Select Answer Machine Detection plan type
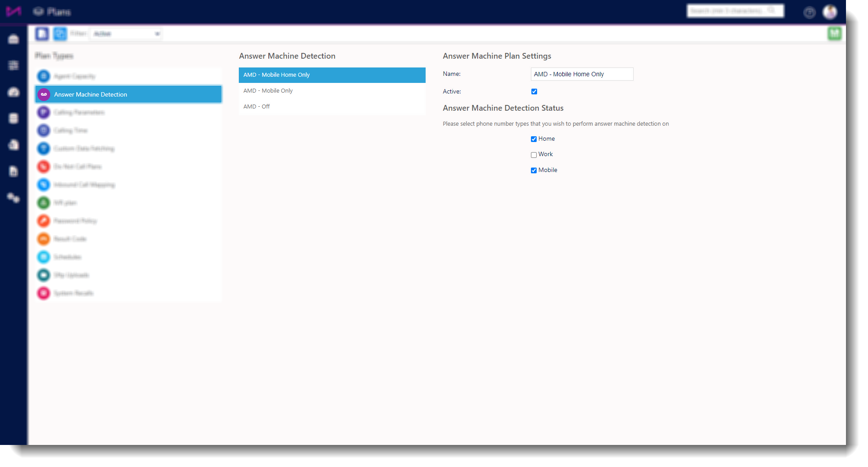 click(x=128, y=94)
